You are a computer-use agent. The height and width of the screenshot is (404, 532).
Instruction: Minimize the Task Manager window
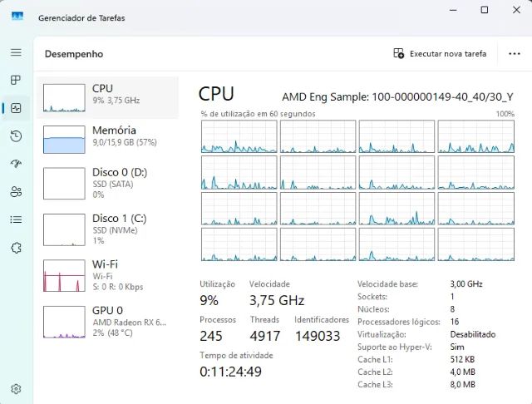pyautogui.click(x=453, y=10)
